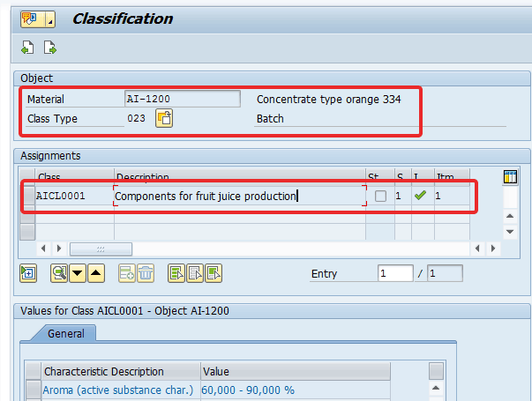532x401 pixels.
Task: Click the up-arrow button in assignments toolbar
Action: click(x=96, y=273)
